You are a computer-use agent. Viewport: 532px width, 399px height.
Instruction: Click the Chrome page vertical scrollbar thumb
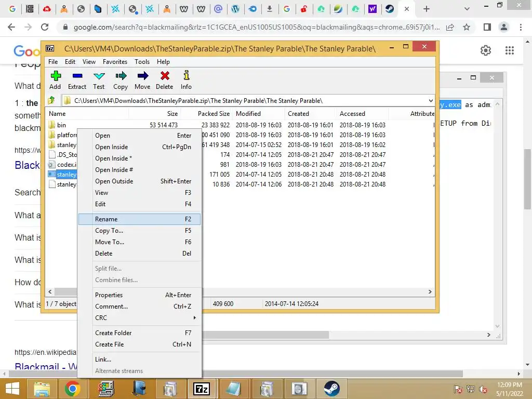pyautogui.click(x=527, y=179)
